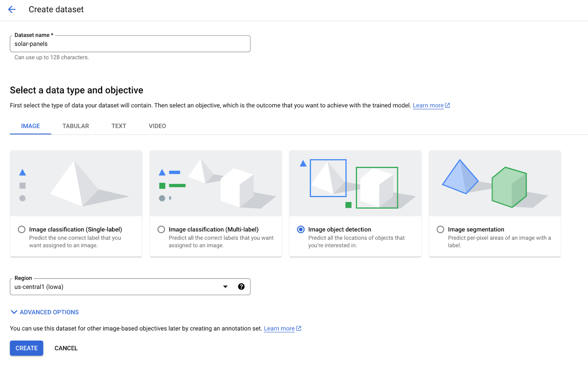The height and width of the screenshot is (369, 588).
Task: Click the object detection bounding-box illustration
Action: pos(355,183)
